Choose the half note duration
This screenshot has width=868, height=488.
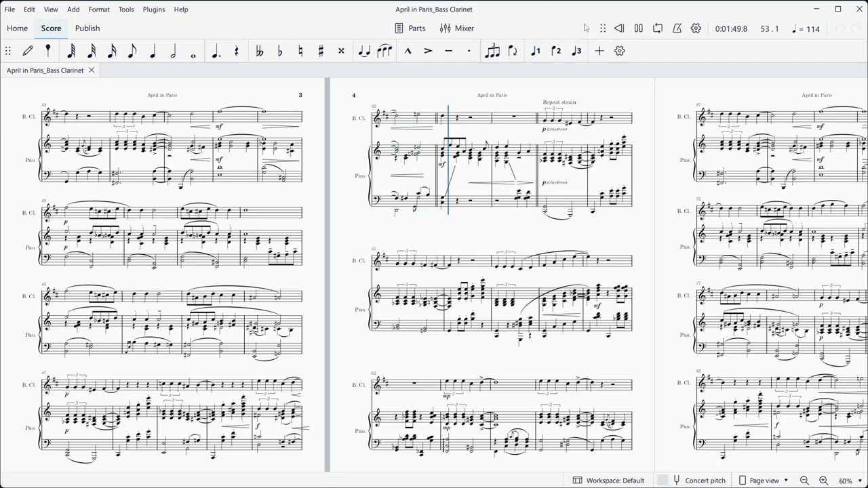(173, 51)
